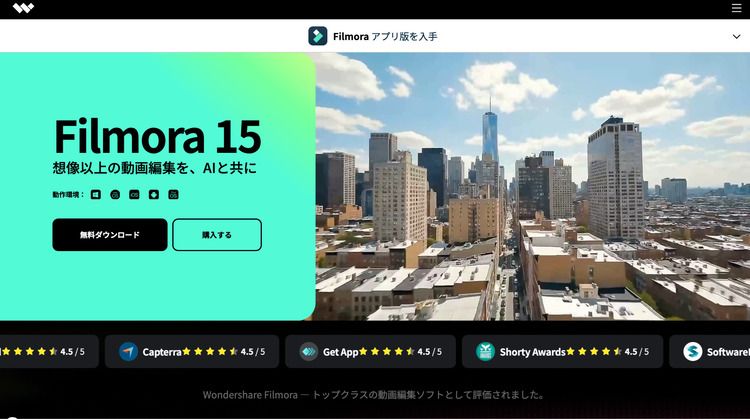750x419 pixels.
Task: Open the Get App 4.5/5 rating card
Action: [x=370, y=352]
